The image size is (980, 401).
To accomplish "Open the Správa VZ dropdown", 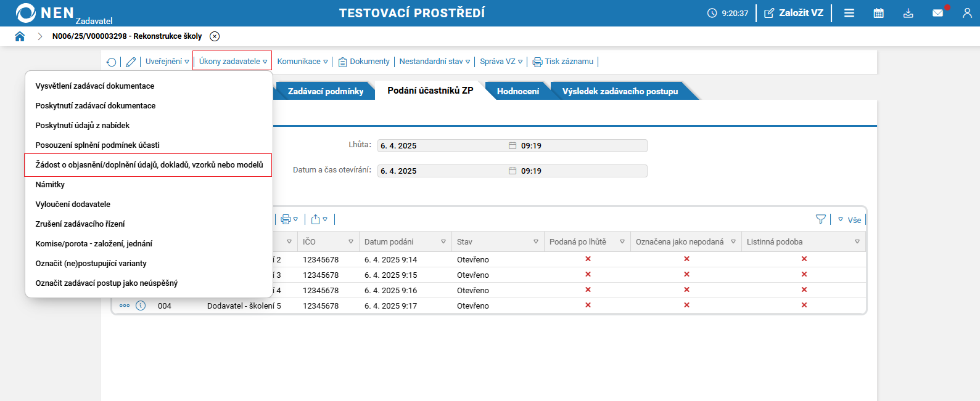I will [x=501, y=62].
